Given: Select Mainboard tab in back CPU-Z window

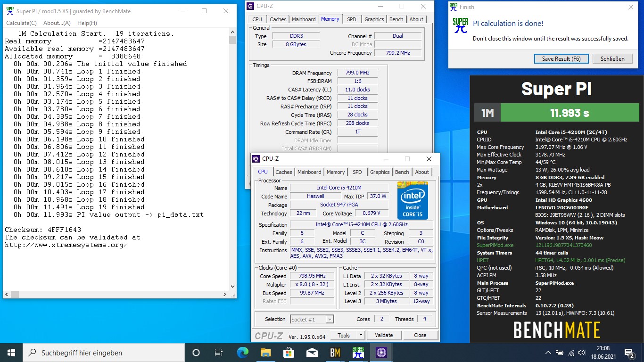Looking at the screenshot, I should (x=304, y=19).
